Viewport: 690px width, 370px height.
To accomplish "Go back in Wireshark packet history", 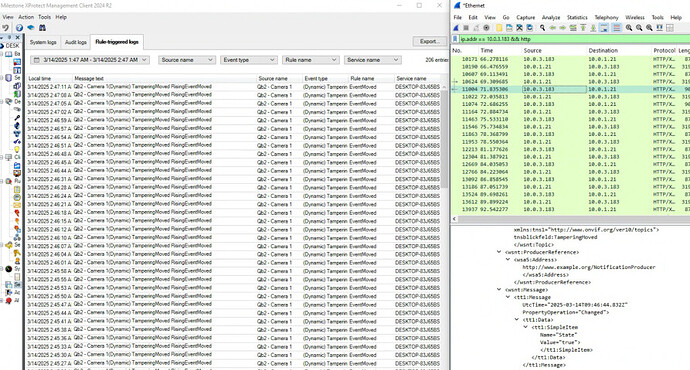I will pos(552,28).
